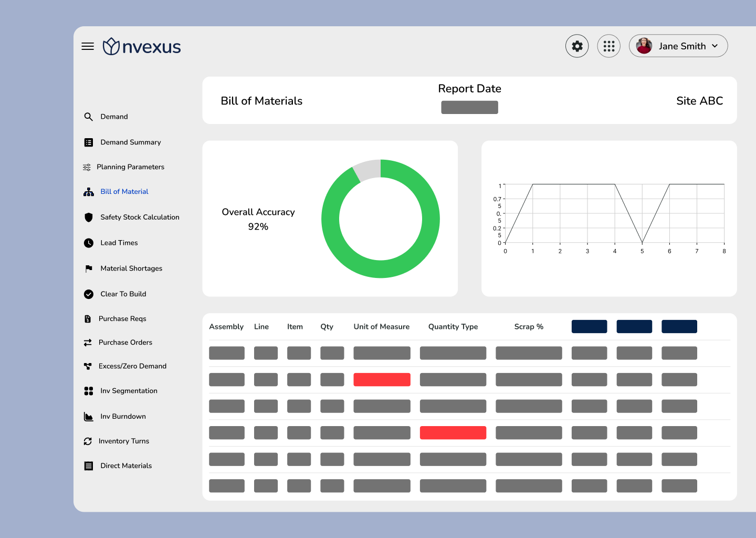The height and width of the screenshot is (538, 756).
Task: Open the hamburger navigation menu
Action: [x=88, y=46]
